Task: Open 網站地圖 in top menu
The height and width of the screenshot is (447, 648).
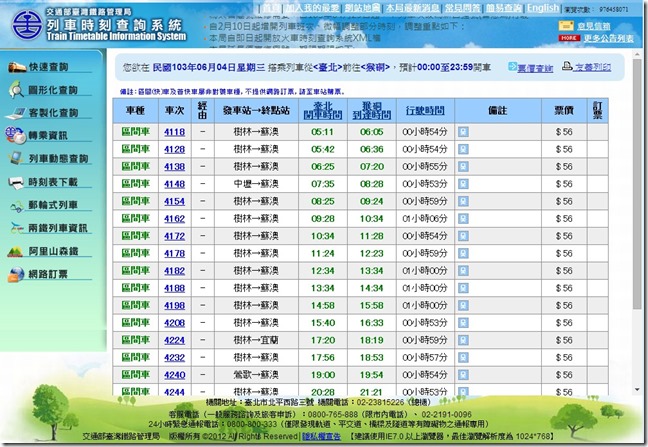Action: click(x=362, y=8)
